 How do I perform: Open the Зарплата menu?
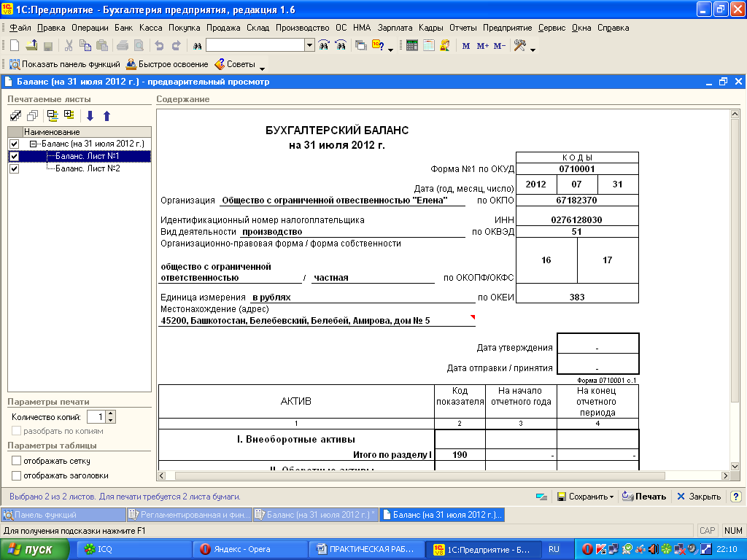(395, 28)
